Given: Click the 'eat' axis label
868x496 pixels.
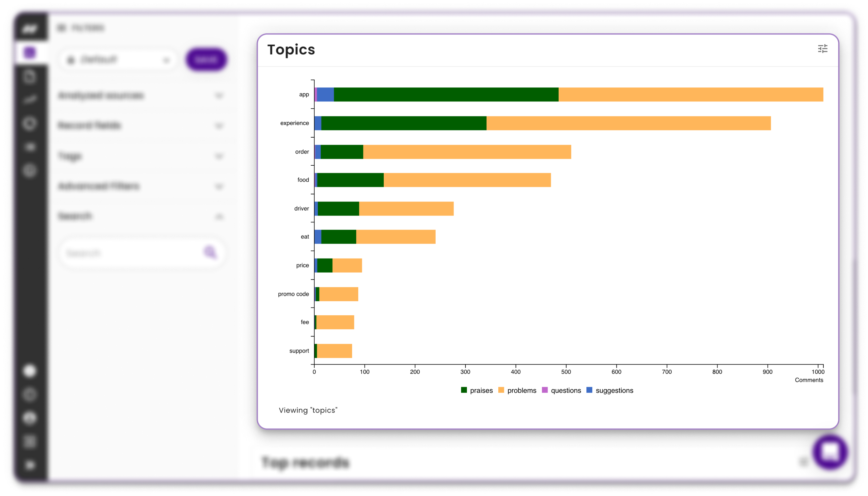Looking at the screenshot, I should pos(305,237).
